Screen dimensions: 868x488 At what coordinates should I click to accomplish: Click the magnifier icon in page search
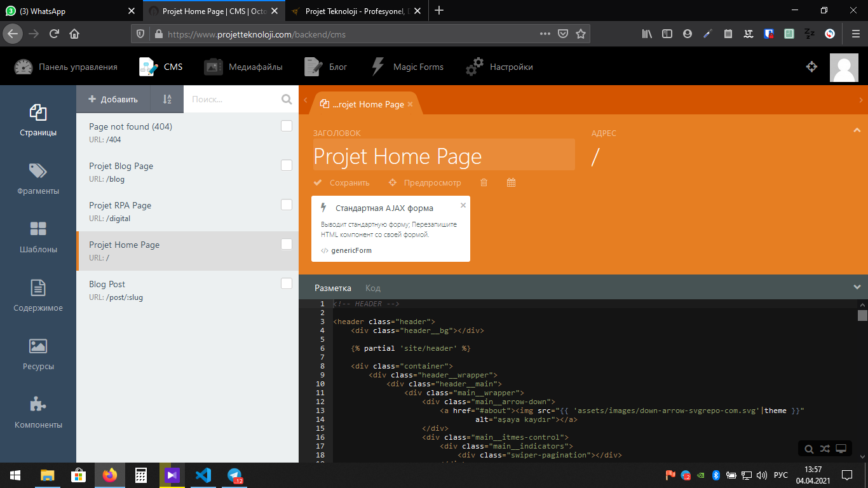pyautogui.click(x=287, y=99)
